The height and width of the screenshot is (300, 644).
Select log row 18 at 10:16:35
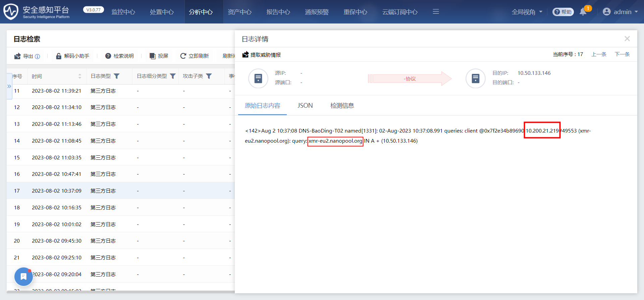click(121, 207)
